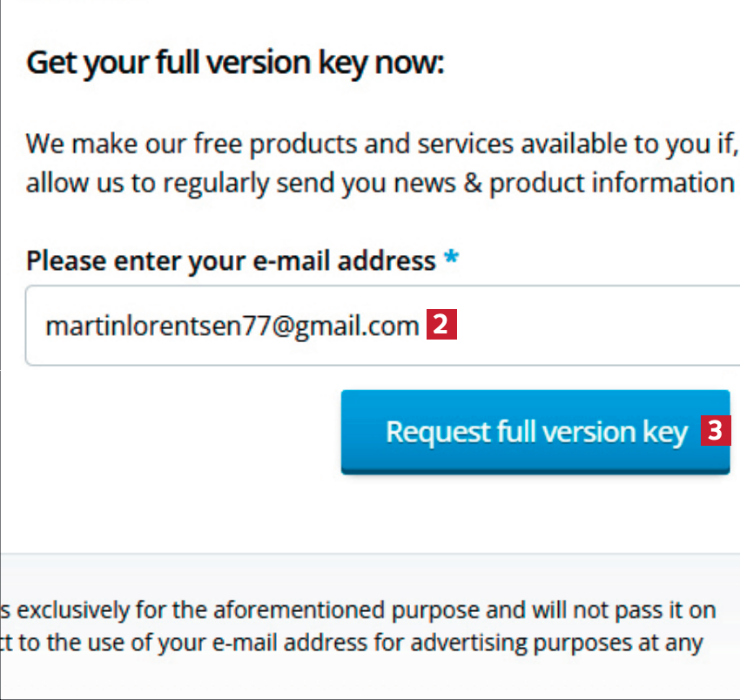Click the red number 2 badge
This screenshot has height=700, width=740.
pyautogui.click(x=441, y=326)
